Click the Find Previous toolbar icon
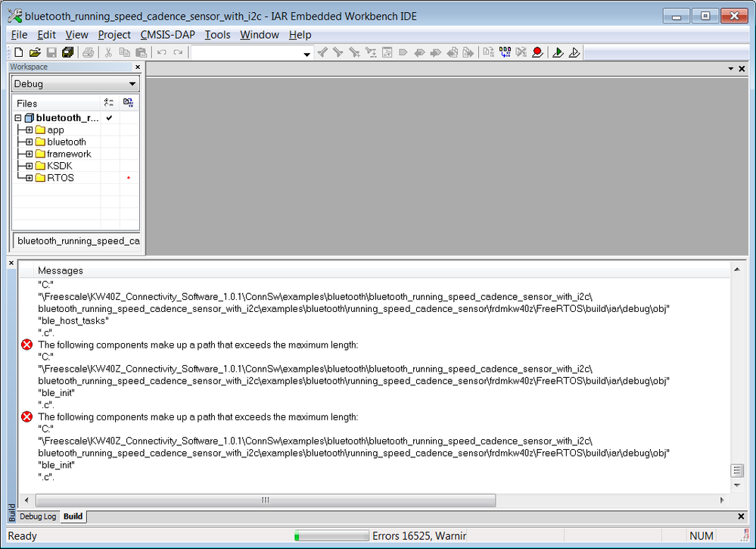The width and height of the screenshot is (756, 549). [322, 52]
